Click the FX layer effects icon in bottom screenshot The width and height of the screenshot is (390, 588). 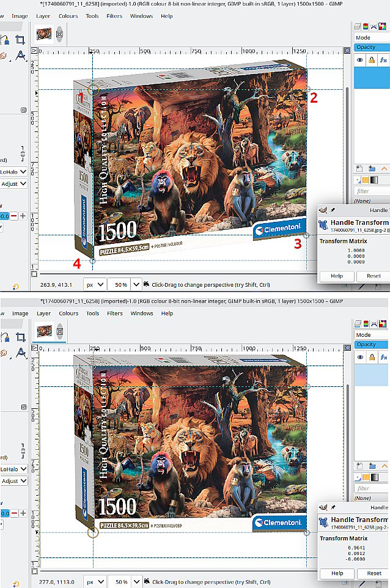coord(383,357)
